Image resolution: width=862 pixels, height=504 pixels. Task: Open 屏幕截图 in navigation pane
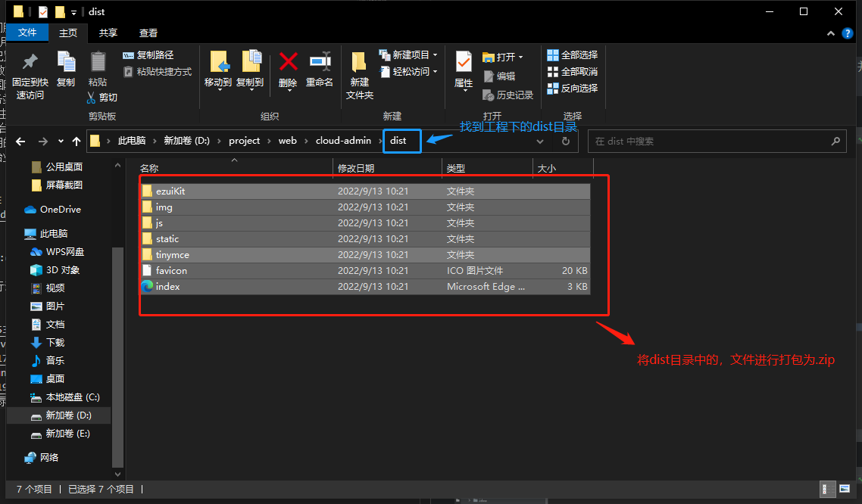pos(57,185)
